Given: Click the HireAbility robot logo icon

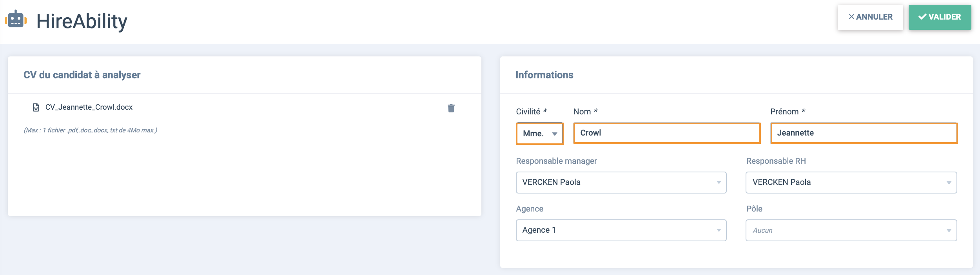Looking at the screenshot, I should (16, 19).
